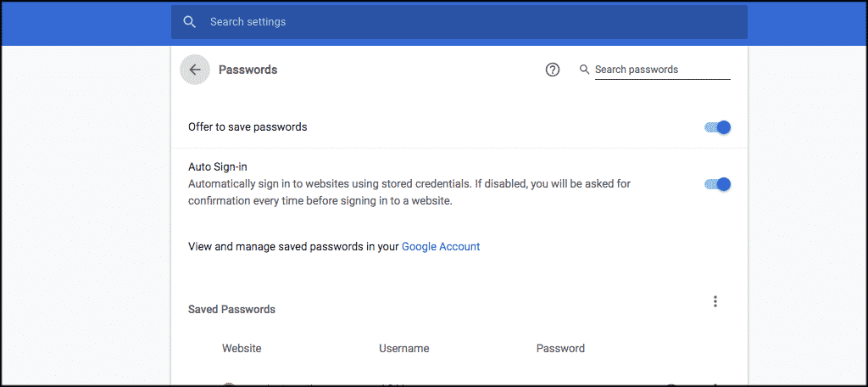Viewport: 868px width, 387px height.
Task: Open the Saved Passwords three-dot menu
Action: click(x=715, y=301)
